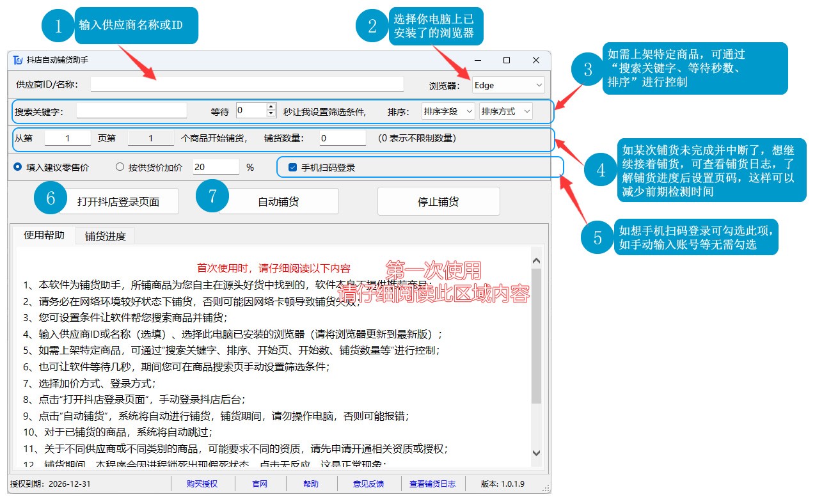Viewport: 815px width, 504px height.
Task: Visit the 官网 link
Action: tap(260, 484)
